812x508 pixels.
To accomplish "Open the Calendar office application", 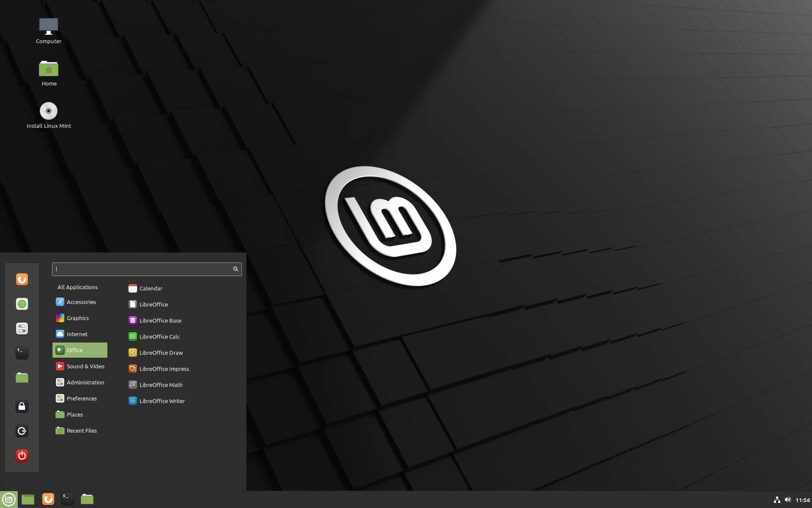I will [x=151, y=288].
